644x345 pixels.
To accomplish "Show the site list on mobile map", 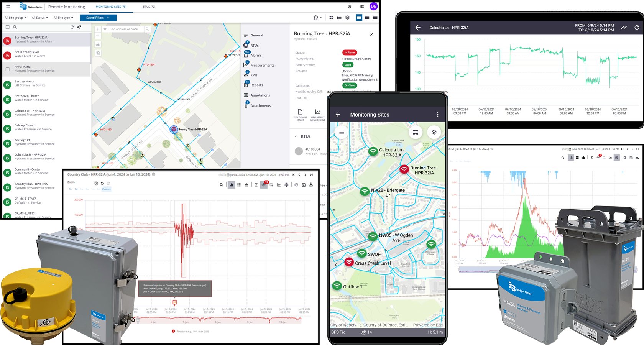I will tap(341, 132).
